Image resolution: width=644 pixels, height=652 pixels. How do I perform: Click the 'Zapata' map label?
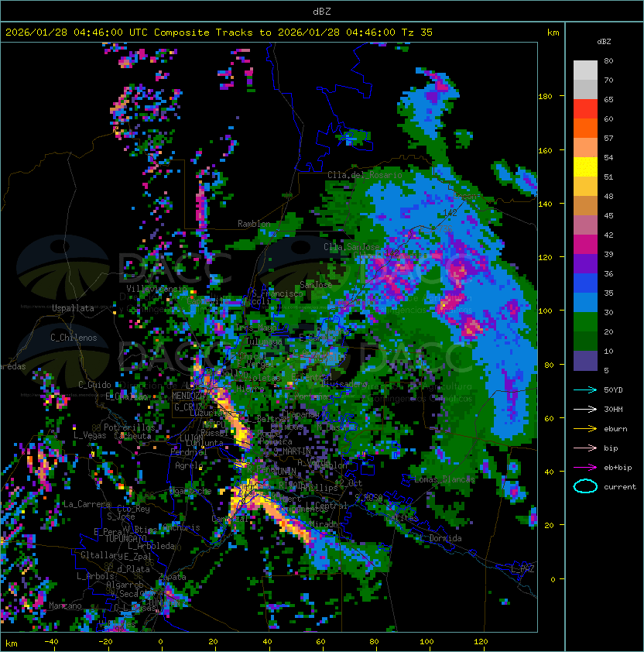pos(173,577)
